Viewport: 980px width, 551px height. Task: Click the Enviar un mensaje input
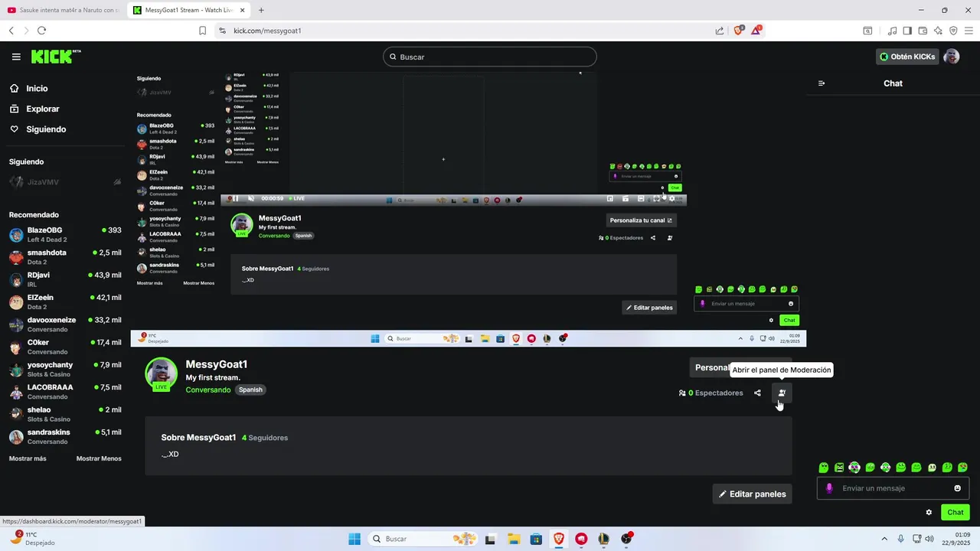click(893, 488)
